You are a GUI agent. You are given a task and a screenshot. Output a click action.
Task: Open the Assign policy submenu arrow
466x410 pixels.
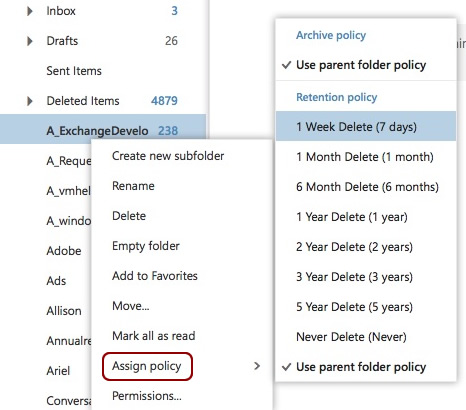tap(257, 366)
